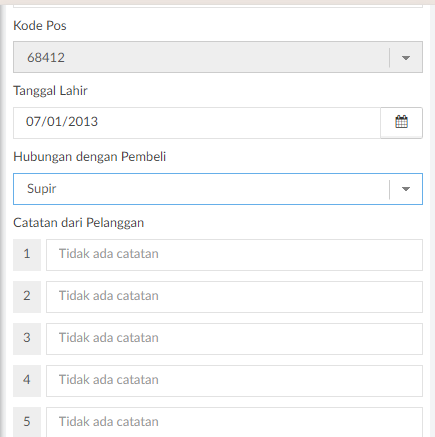Expand the Kode Pos dropdown arrow
This screenshot has height=437, width=435.
tap(406, 58)
